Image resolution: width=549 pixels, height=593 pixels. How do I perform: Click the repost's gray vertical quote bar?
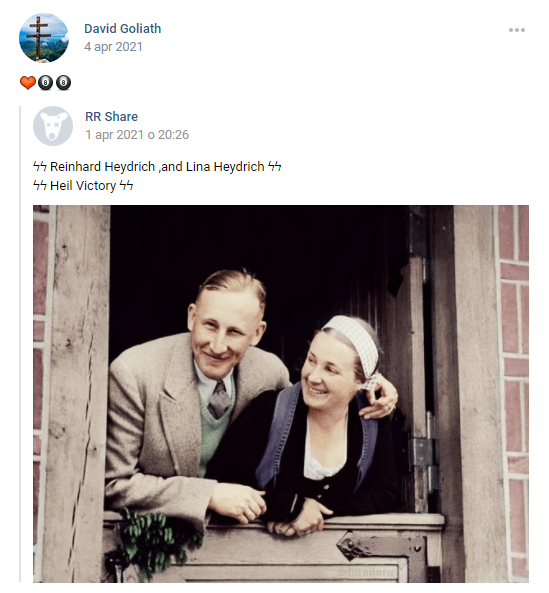click(20, 344)
